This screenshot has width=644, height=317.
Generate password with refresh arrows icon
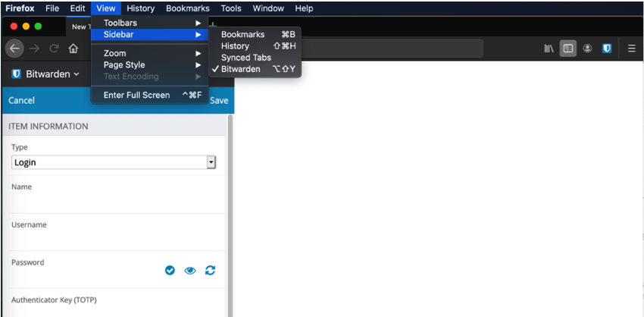tap(211, 270)
